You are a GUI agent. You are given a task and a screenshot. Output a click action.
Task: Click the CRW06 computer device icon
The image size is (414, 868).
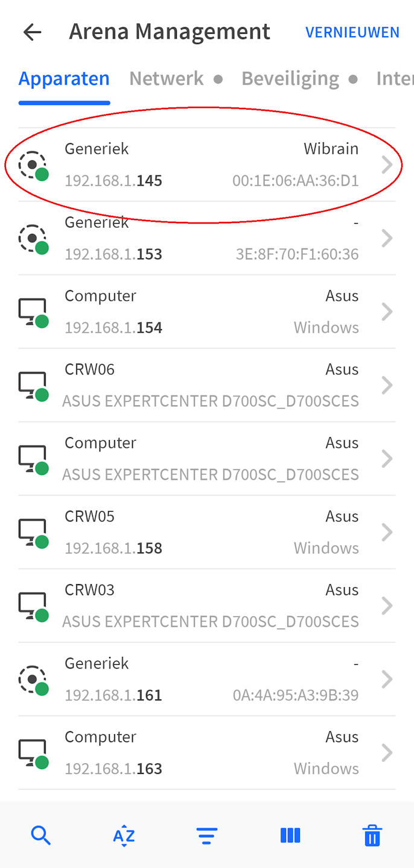33,385
